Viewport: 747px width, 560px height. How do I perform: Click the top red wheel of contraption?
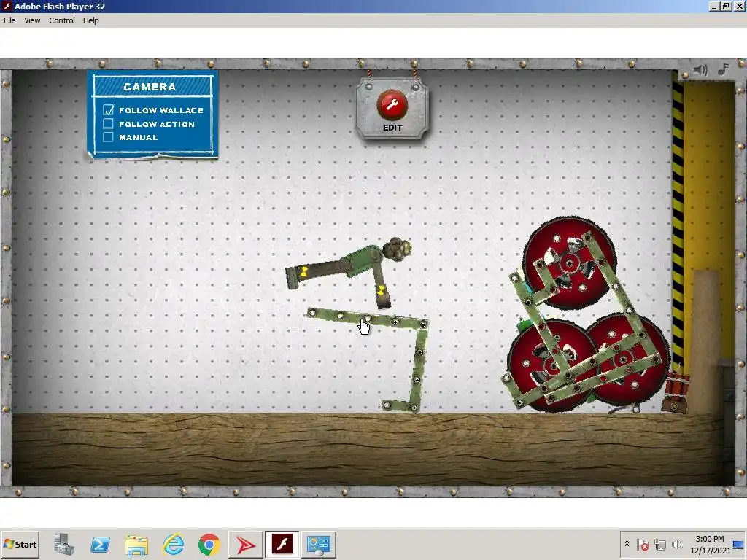[569, 262]
